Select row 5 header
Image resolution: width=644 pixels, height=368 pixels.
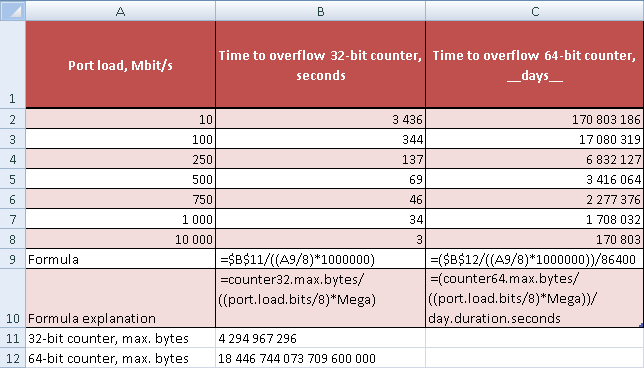tap(13, 179)
